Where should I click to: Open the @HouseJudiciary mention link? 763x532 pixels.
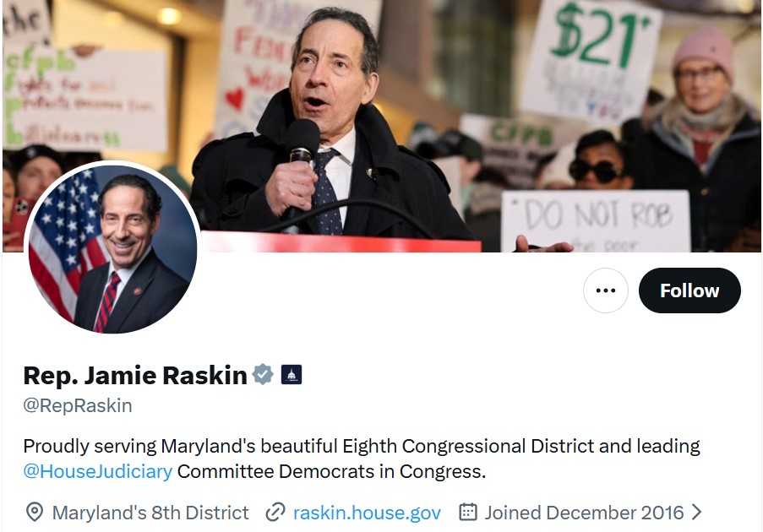tap(98, 471)
